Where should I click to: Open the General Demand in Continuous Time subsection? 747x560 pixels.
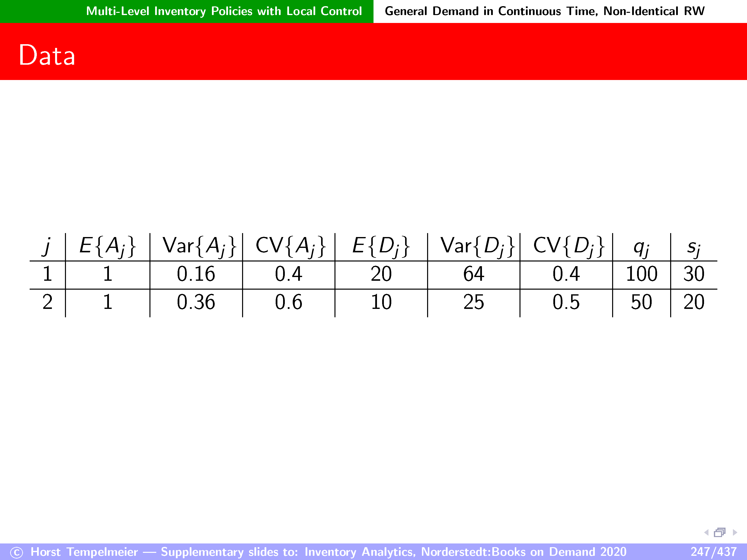(x=544, y=11)
